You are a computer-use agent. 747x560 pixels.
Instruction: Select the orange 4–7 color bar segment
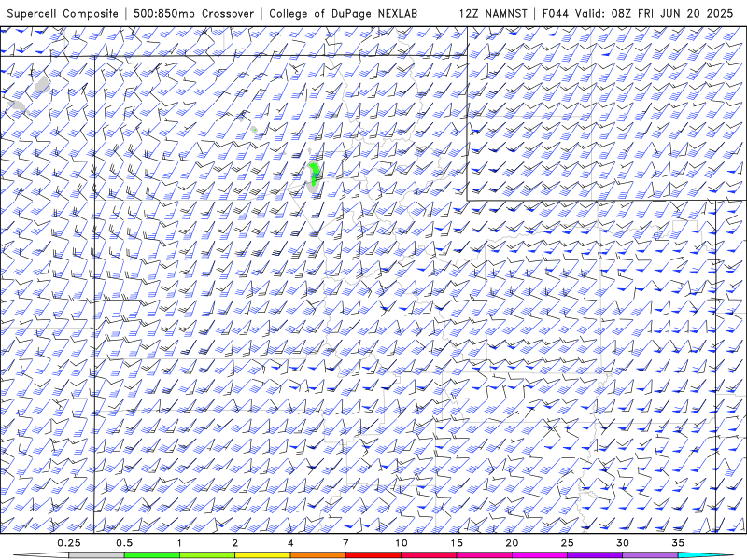coord(317,555)
